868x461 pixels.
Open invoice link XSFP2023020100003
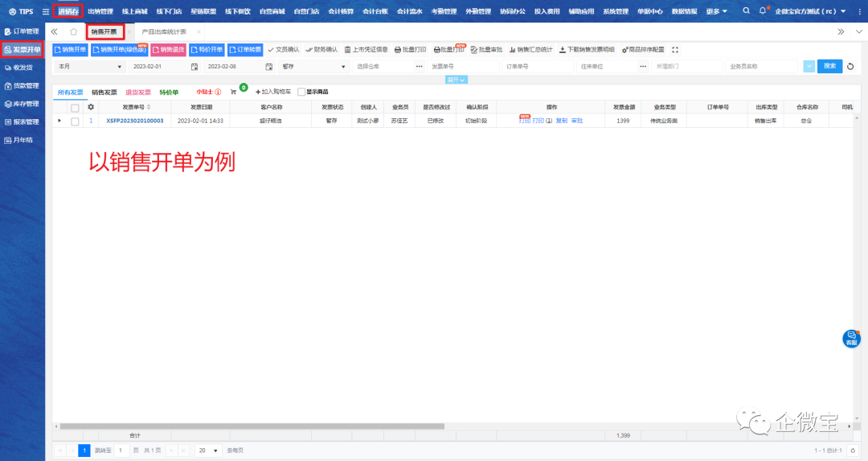(134, 121)
